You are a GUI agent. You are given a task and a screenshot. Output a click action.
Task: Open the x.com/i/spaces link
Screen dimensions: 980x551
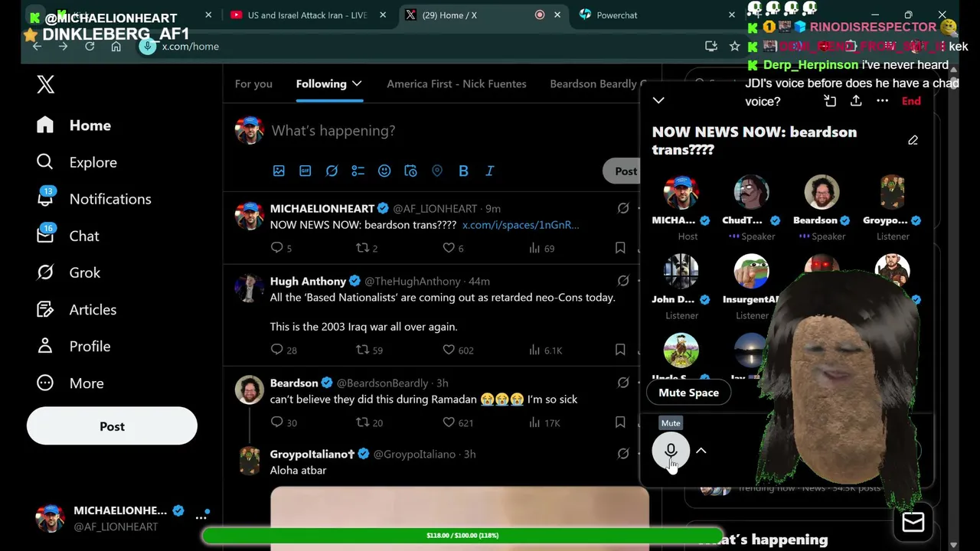click(x=521, y=224)
